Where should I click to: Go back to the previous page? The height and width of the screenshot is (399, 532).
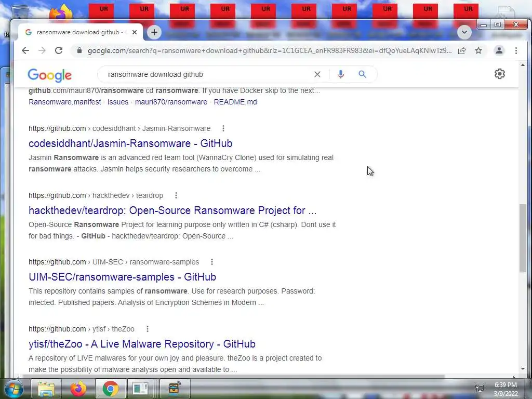(x=25, y=50)
